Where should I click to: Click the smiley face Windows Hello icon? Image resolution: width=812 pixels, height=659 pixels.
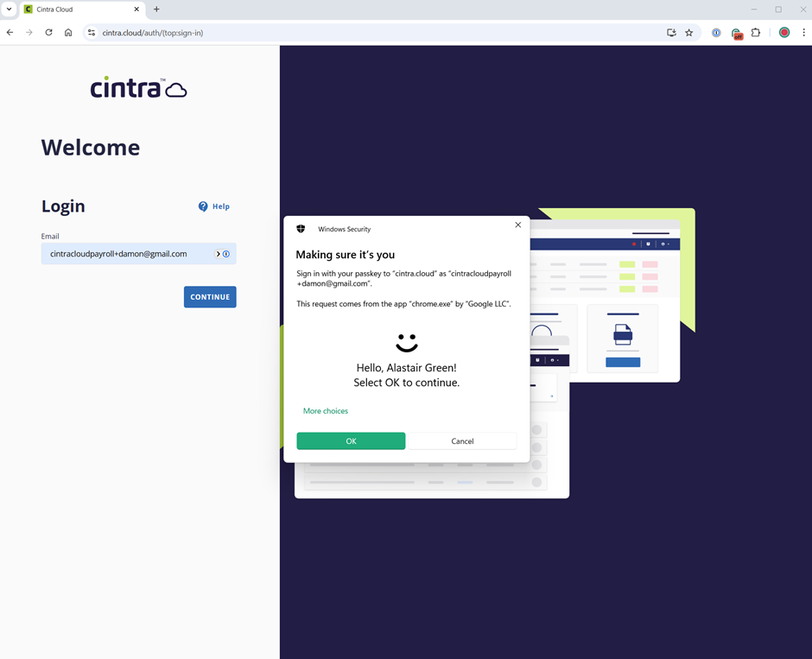(407, 343)
